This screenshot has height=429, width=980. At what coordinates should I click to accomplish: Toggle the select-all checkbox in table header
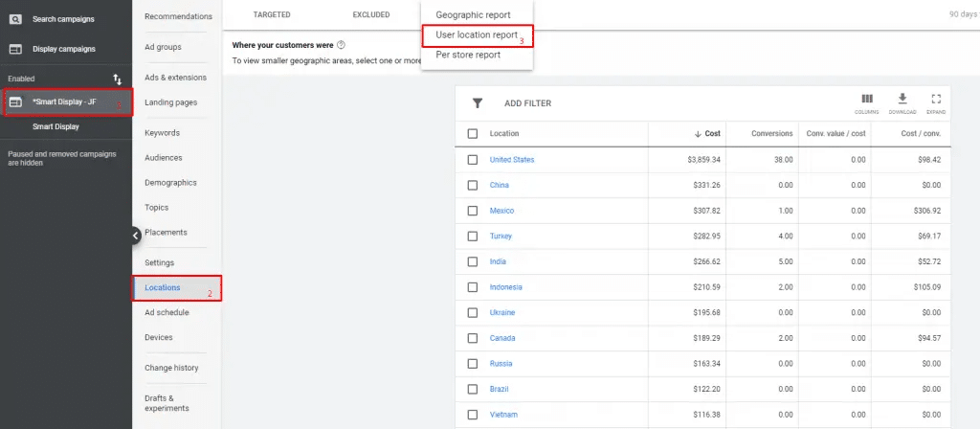click(473, 134)
